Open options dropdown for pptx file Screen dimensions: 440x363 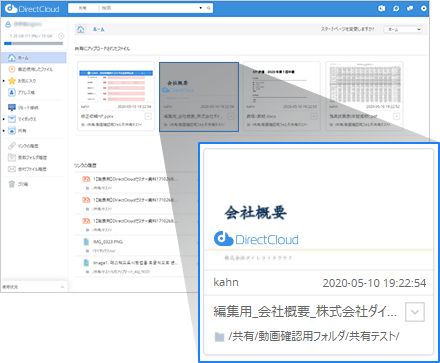(x=148, y=116)
